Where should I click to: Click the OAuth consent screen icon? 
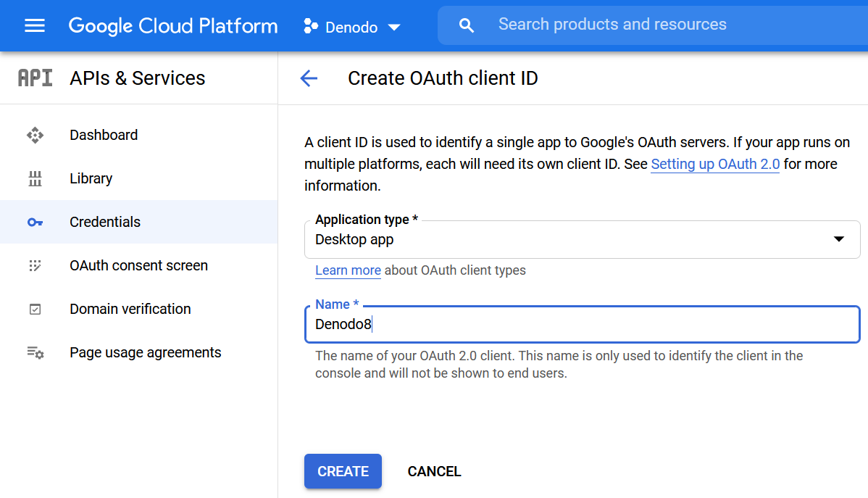point(35,265)
